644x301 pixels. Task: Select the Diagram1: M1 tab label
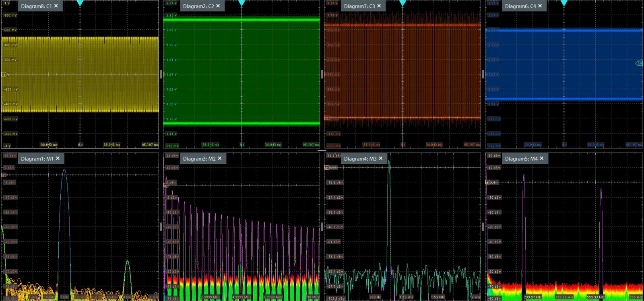(37, 159)
